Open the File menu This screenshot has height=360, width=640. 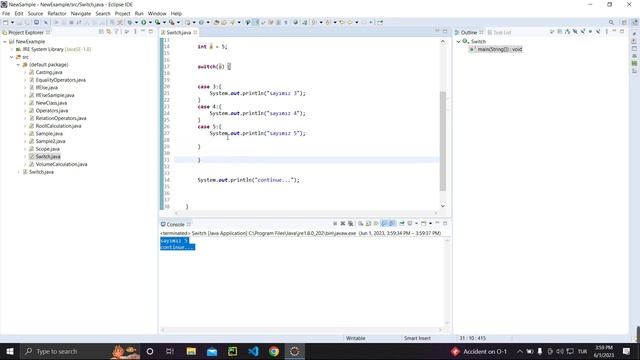(x=6, y=13)
